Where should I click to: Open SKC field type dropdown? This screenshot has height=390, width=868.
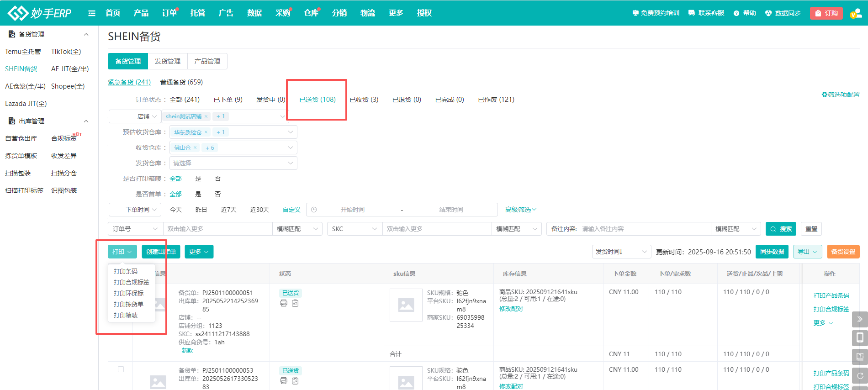click(x=355, y=229)
